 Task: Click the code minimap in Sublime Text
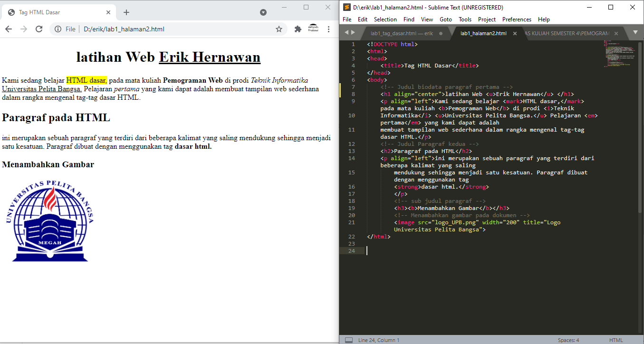tap(620, 52)
